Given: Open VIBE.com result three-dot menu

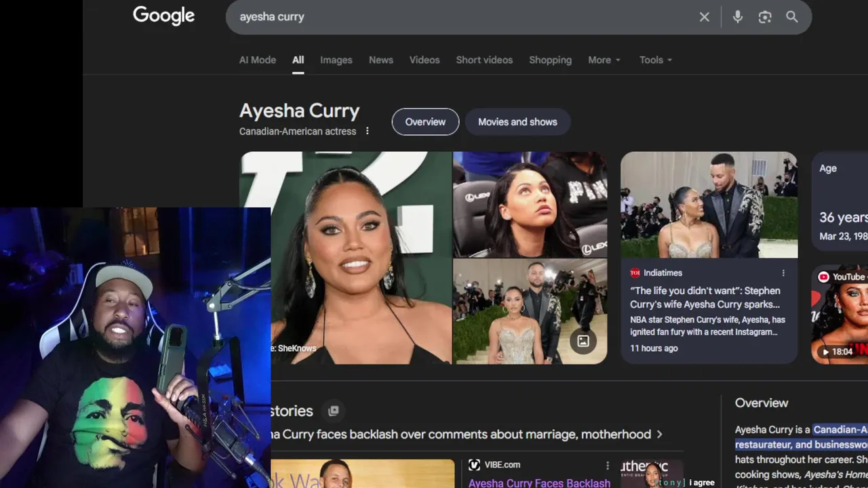Looking at the screenshot, I should tap(608, 465).
